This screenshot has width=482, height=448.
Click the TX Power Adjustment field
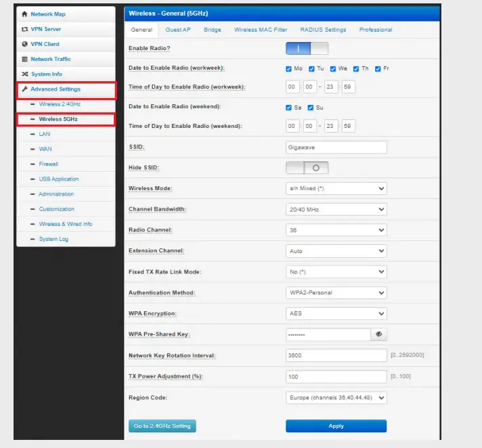(336, 377)
